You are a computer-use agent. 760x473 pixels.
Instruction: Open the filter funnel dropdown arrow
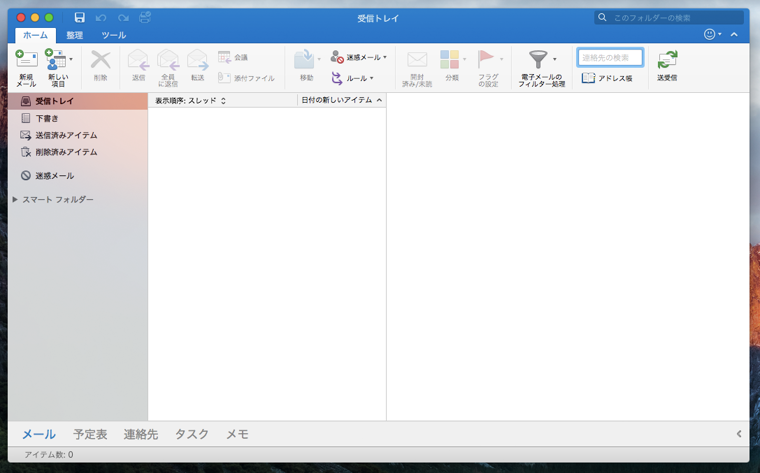tap(554, 60)
